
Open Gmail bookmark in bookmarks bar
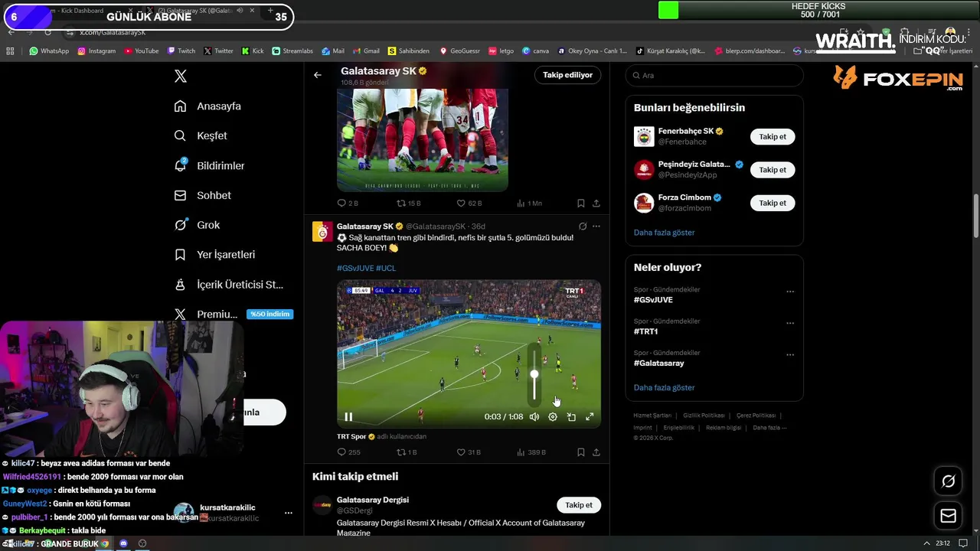coord(365,51)
